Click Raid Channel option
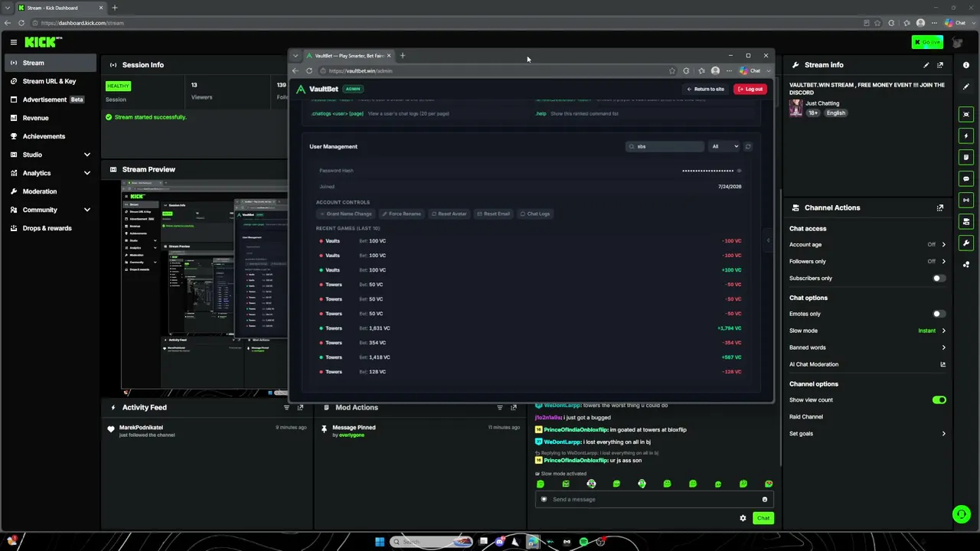980x551 pixels. 806,417
